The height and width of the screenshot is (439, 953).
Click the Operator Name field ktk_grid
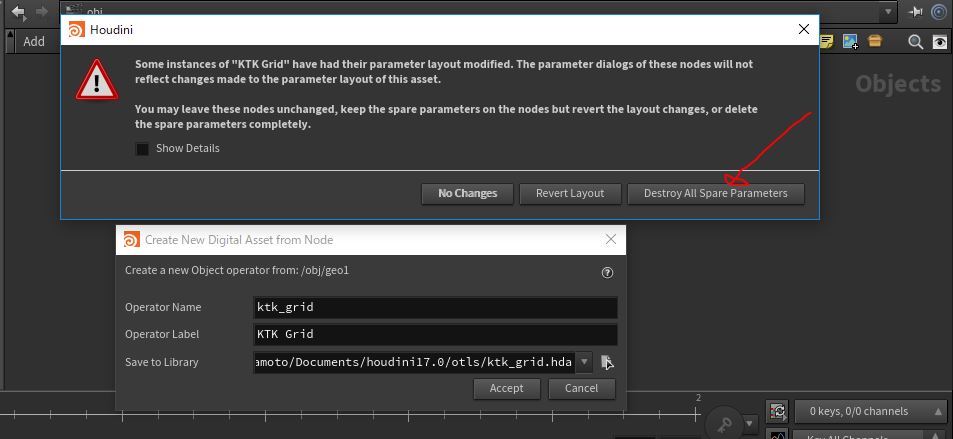coord(435,307)
